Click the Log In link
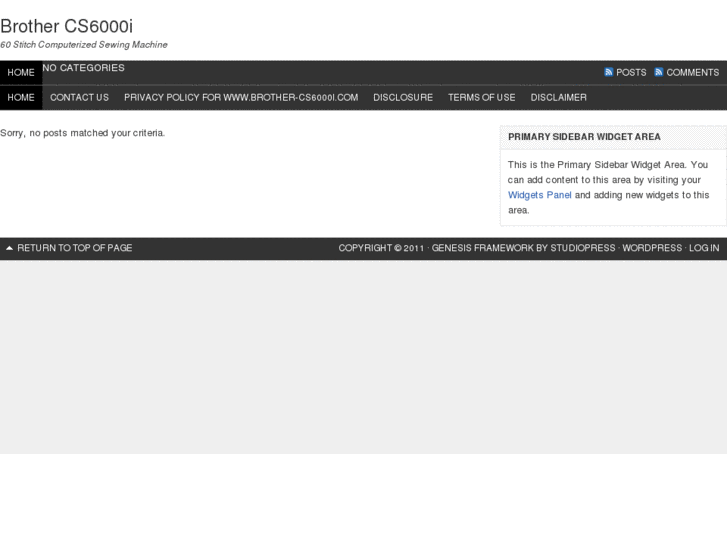Image resolution: width=727 pixels, height=545 pixels. 704,248
